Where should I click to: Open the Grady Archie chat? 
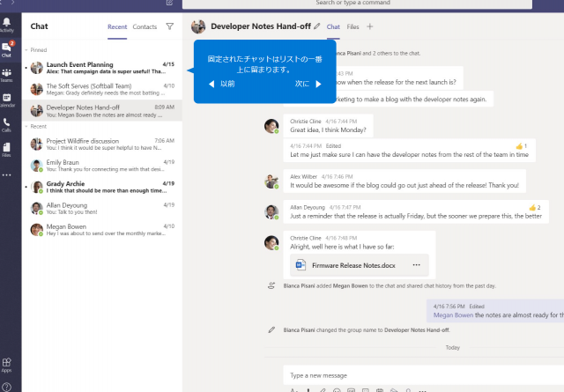(102, 187)
